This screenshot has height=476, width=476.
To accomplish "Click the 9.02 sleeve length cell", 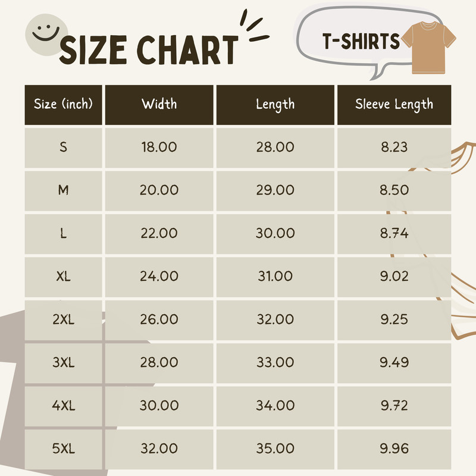I will click(394, 276).
